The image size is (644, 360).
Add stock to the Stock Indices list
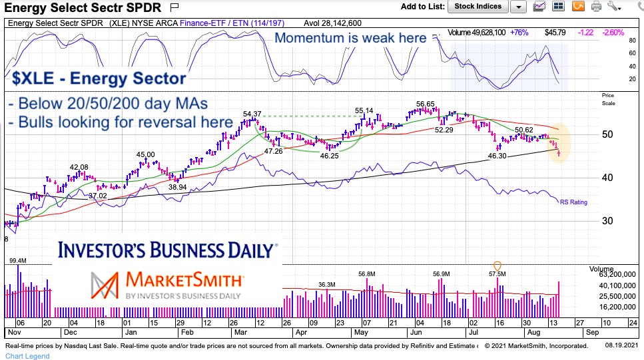(478, 7)
